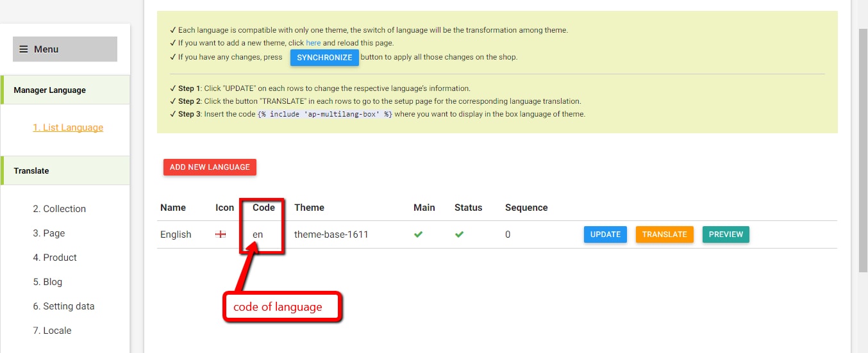868x353 pixels.
Task: Open 5. Blog in sidebar
Action: tap(47, 282)
